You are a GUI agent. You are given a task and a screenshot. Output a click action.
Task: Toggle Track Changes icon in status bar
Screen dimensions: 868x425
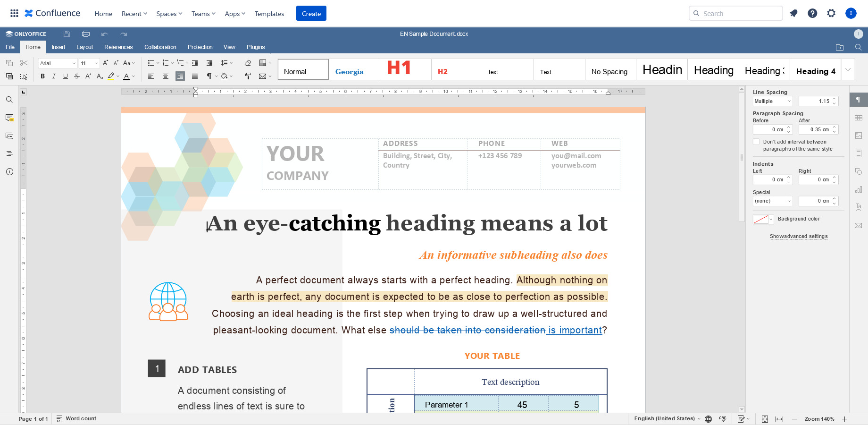(741, 419)
